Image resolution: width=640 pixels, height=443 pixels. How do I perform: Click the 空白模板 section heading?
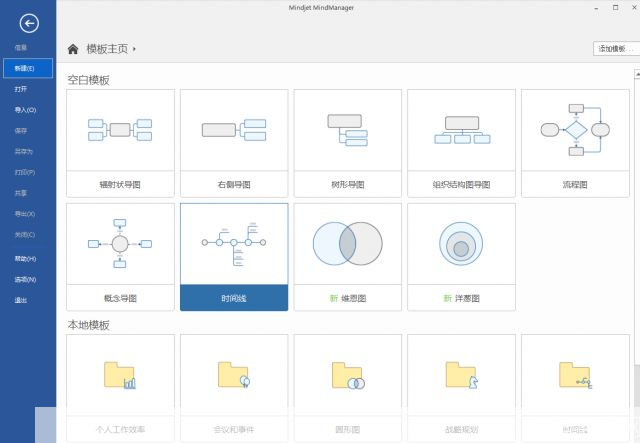[x=89, y=80]
